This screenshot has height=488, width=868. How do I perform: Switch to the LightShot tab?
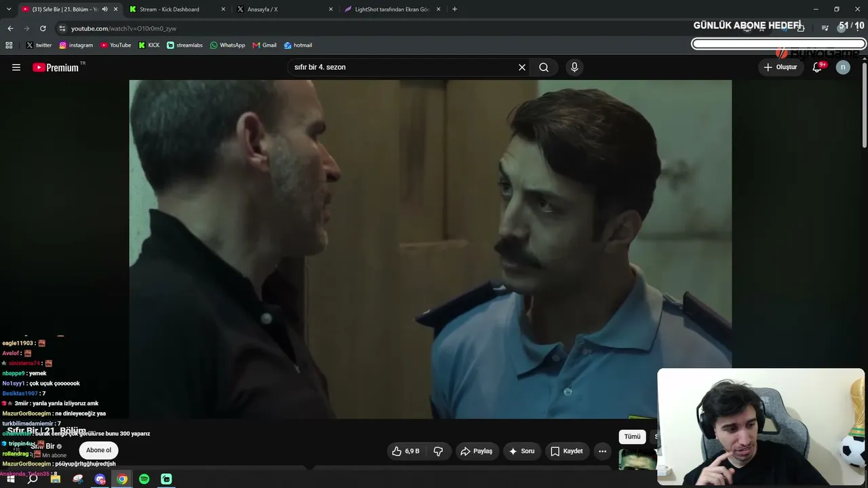tap(392, 9)
